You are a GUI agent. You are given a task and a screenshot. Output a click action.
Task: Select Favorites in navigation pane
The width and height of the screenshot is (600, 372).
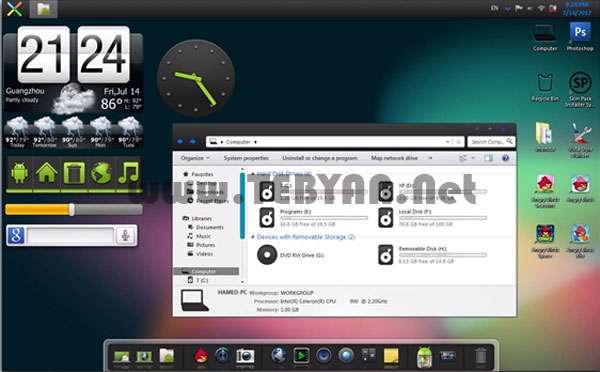pos(198,174)
